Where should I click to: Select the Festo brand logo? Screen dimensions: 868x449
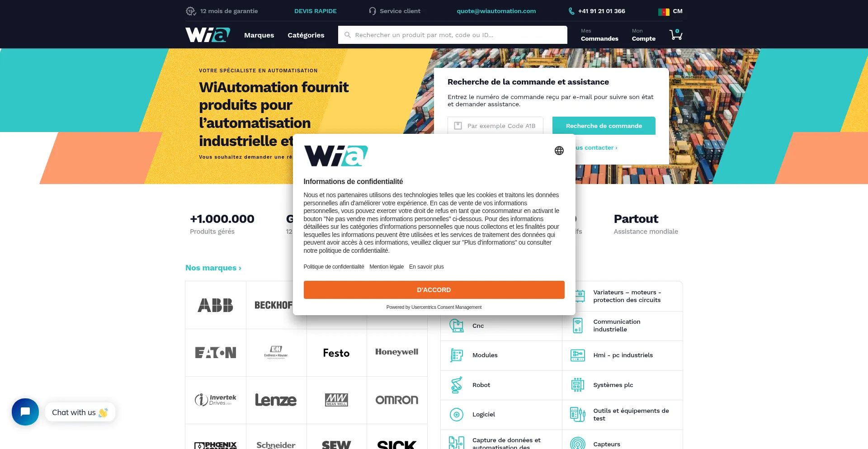[x=336, y=353]
